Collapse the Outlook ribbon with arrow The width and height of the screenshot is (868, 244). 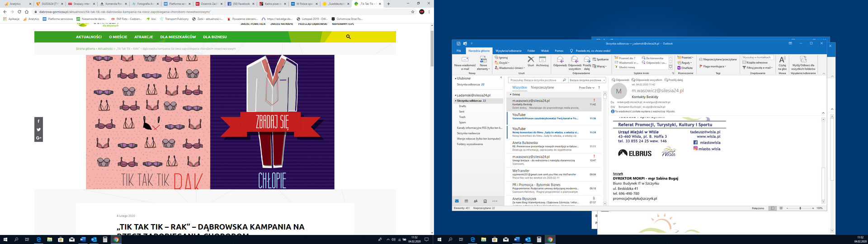point(823,73)
